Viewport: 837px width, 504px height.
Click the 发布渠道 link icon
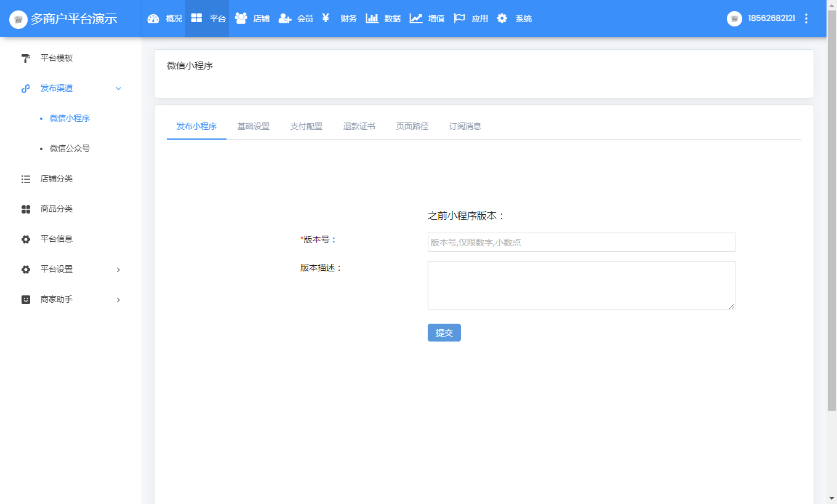[x=26, y=88]
